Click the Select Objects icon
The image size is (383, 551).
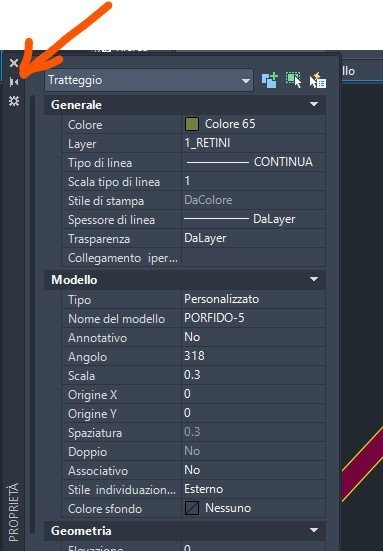coord(293,80)
